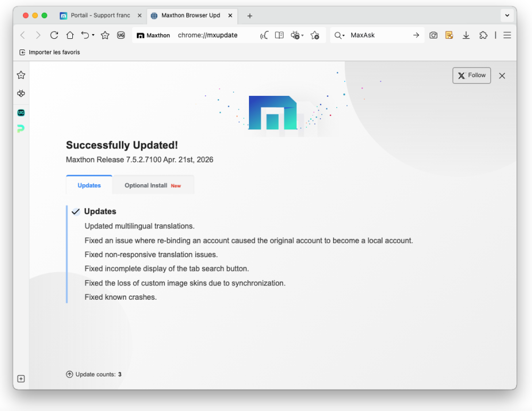The height and width of the screenshot is (411, 532).
Task: Dismiss the update page with X
Action: pos(502,76)
